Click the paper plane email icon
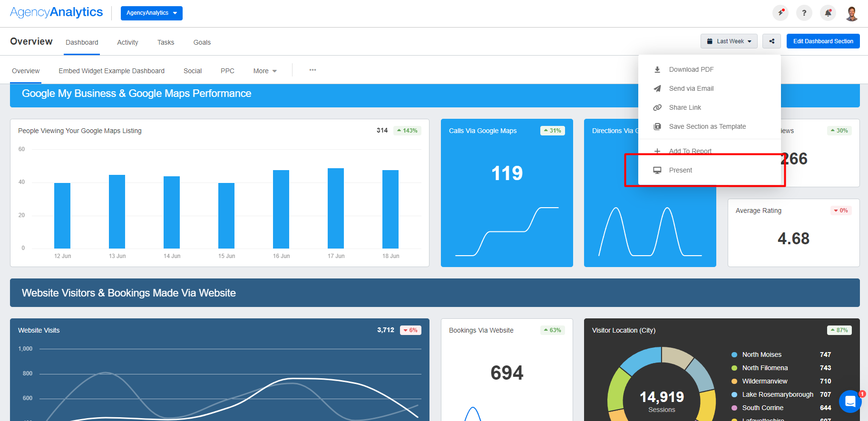 pyautogui.click(x=657, y=88)
